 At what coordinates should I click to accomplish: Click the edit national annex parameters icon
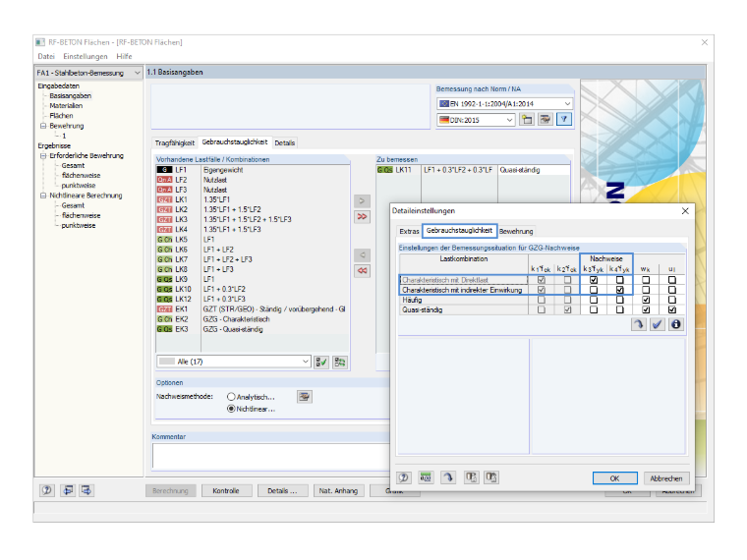click(x=545, y=120)
